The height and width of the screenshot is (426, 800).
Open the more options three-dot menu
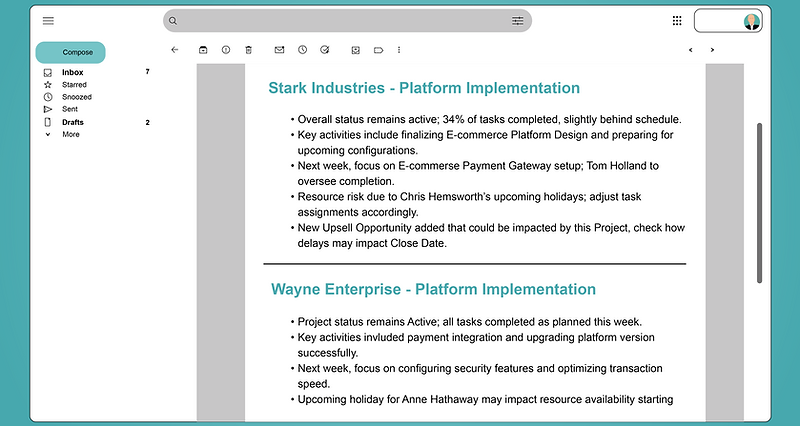(x=399, y=50)
